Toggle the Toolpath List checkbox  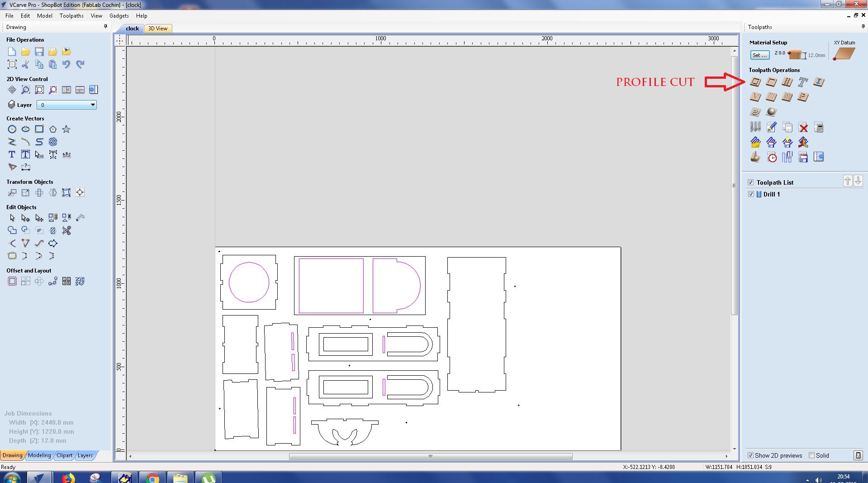[751, 182]
